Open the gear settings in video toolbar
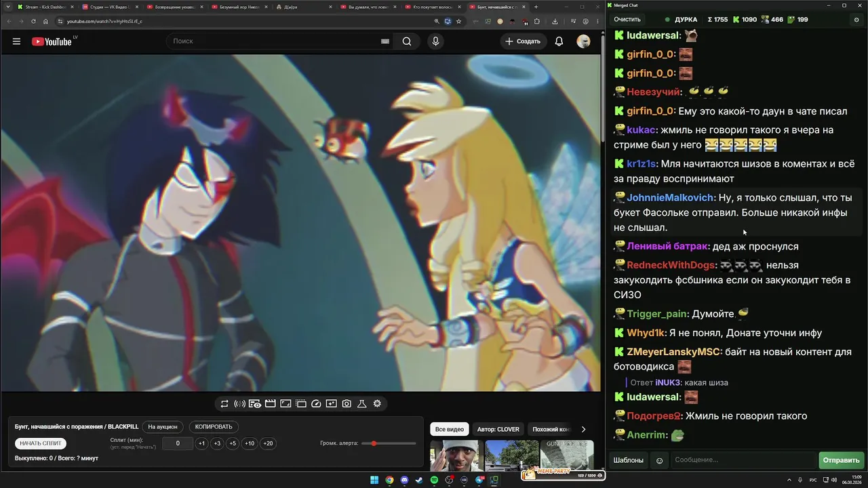Viewport: 868px width, 488px height. click(377, 404)
